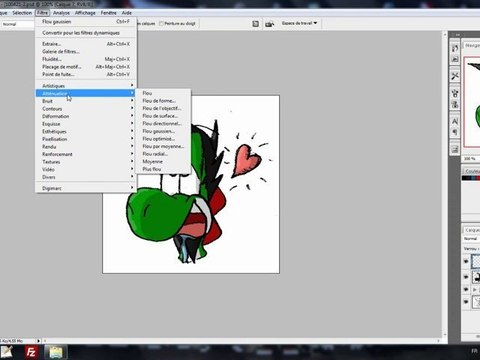
Task: Open the Actions panel icon in the dock
Action: pyautogui.click(x=455, y=59)
